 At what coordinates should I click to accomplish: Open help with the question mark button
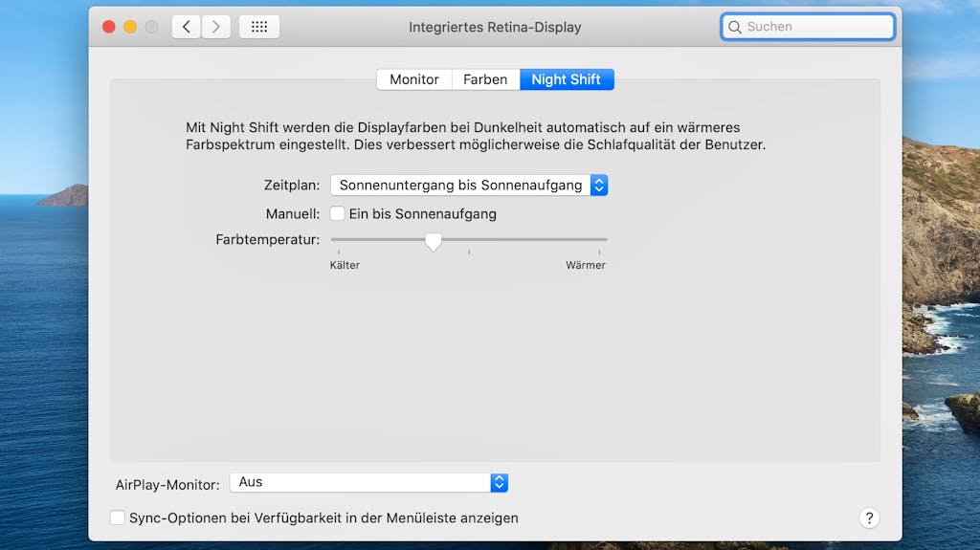(869, 518)
